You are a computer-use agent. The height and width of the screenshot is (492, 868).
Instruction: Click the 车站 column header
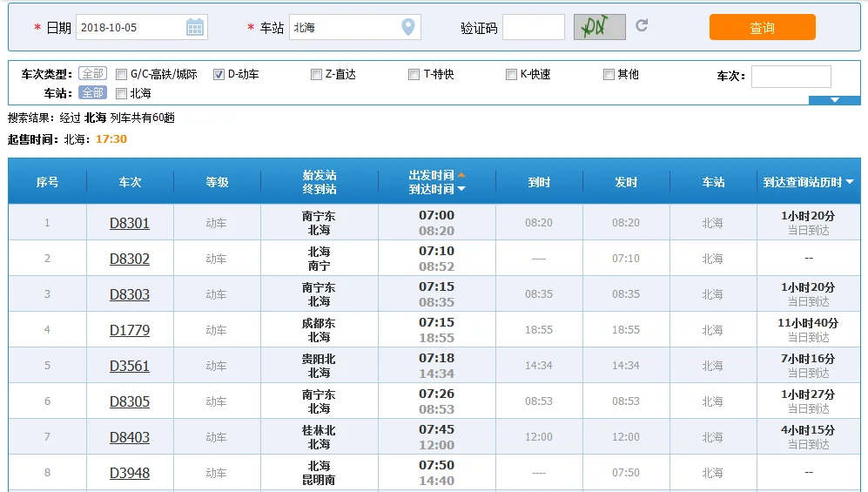[713, 181]
